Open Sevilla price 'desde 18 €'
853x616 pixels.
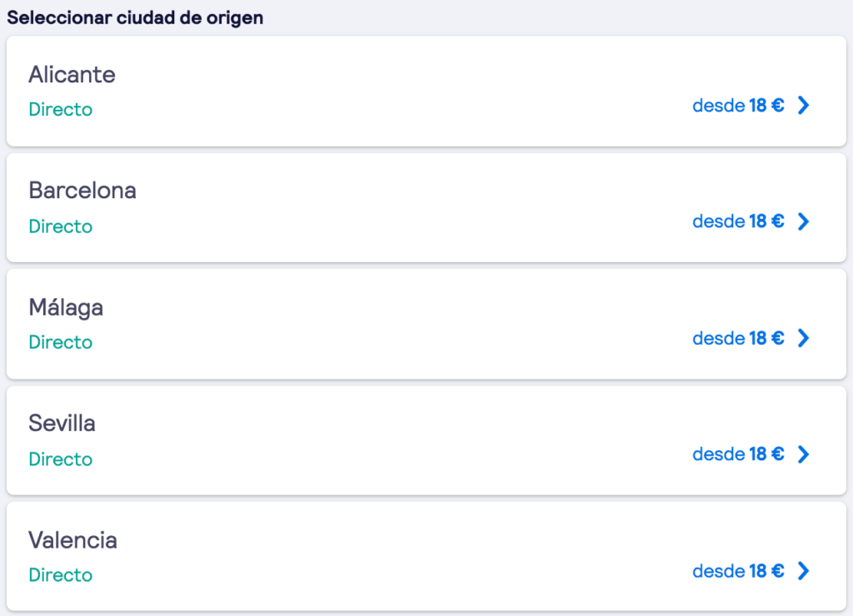738,454
